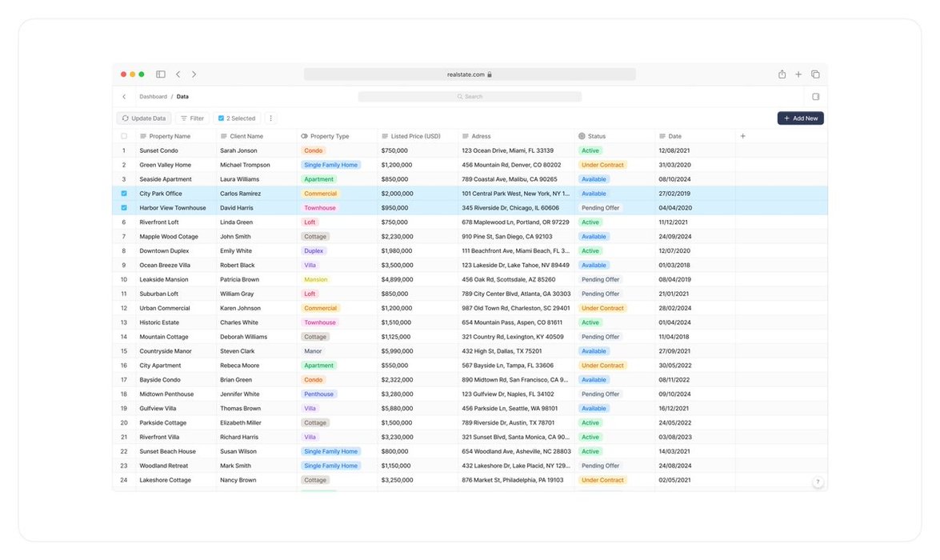Click the add column plus icon
Screen dimensions: 940x560
742,136
